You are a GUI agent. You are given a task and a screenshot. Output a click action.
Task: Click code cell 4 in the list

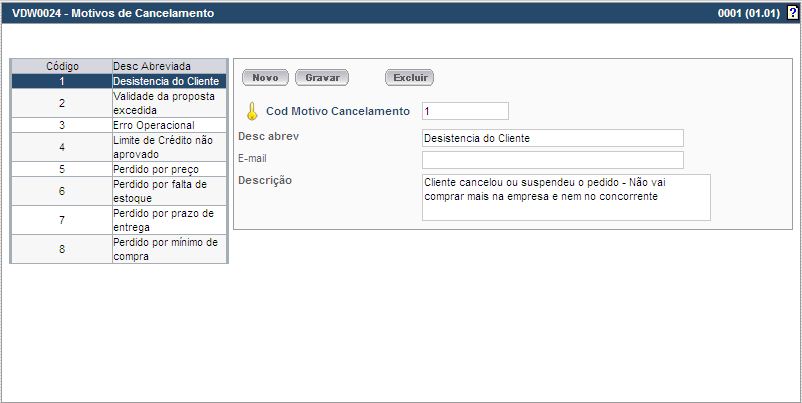click(62, 147)
